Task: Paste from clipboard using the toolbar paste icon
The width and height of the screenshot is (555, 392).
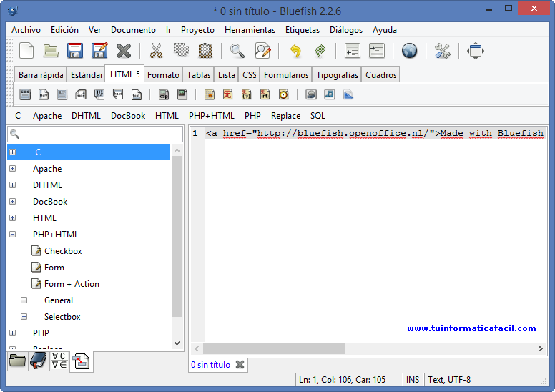Action: click(x=205, y=51)
